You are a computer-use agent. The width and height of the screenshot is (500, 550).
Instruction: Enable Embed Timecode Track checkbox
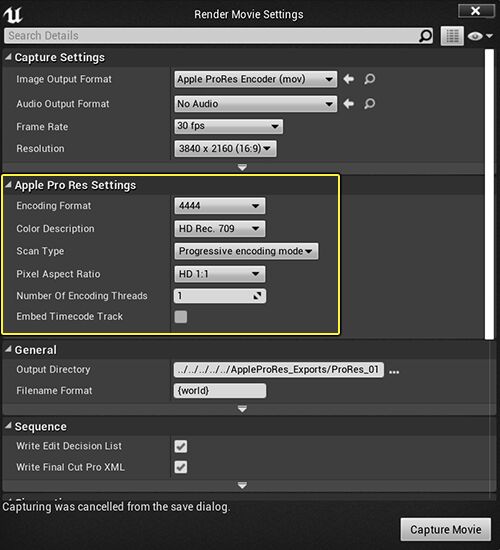(x=181, y=317)
